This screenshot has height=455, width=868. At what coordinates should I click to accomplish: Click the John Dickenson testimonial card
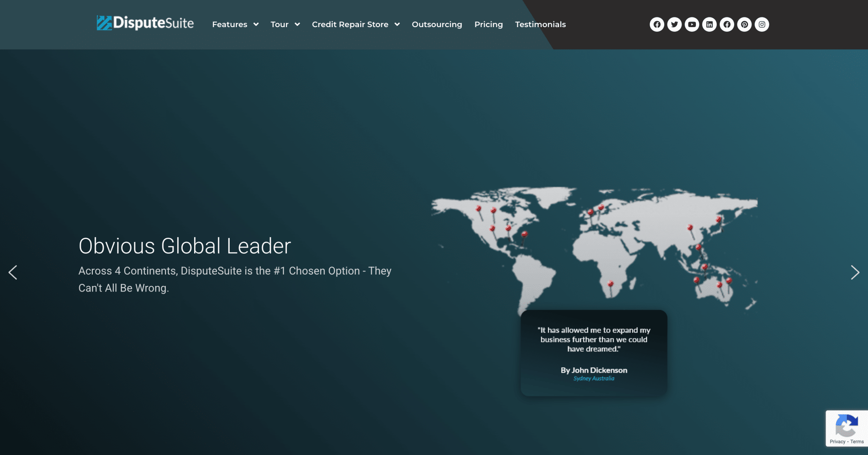pos(594,353)
